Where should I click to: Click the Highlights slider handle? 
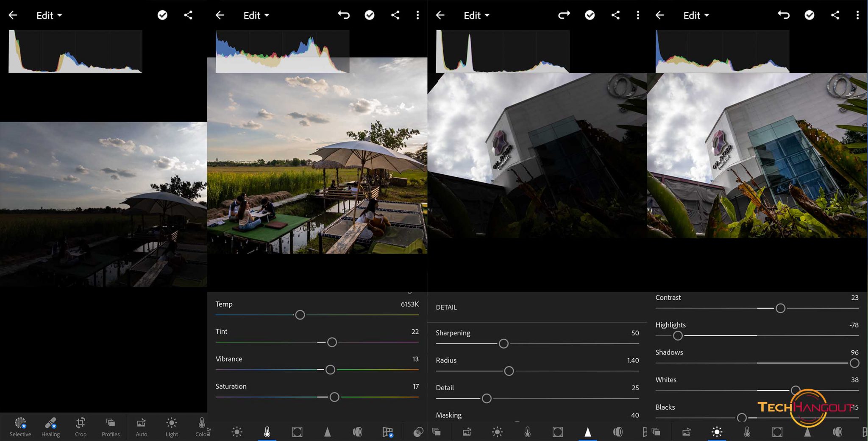coord(678,336)
